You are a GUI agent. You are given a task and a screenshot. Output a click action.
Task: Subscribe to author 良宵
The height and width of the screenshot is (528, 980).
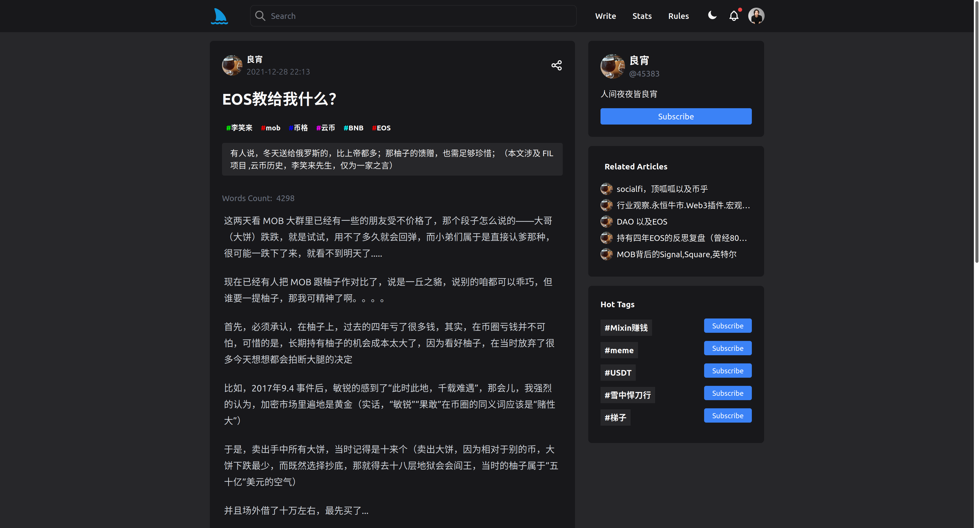click(x=676, y=116)
